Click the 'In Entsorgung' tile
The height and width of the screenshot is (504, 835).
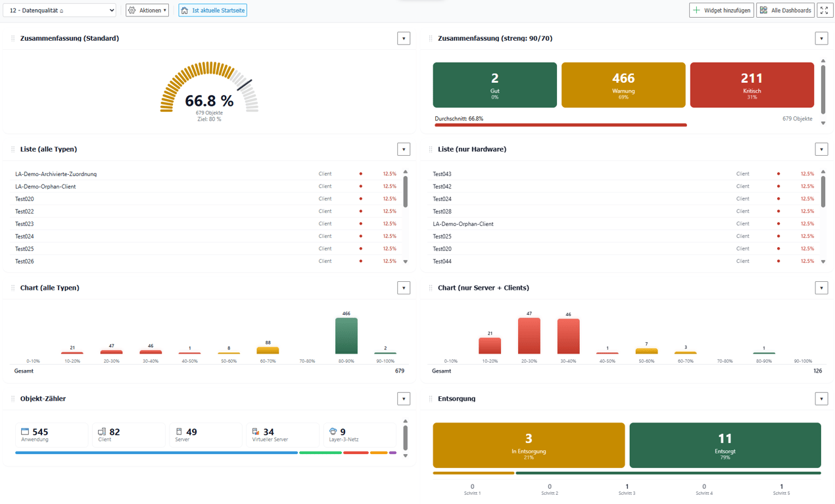point(529,445)
